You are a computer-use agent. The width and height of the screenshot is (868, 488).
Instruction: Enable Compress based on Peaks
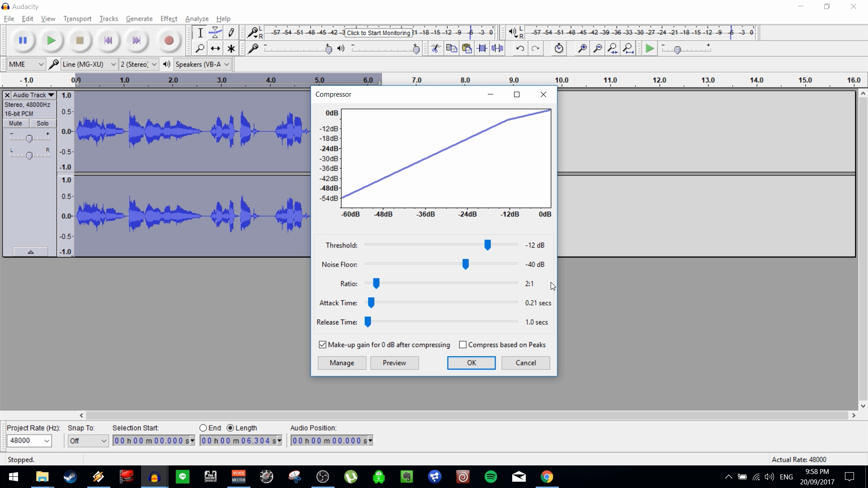pos(462,344)
